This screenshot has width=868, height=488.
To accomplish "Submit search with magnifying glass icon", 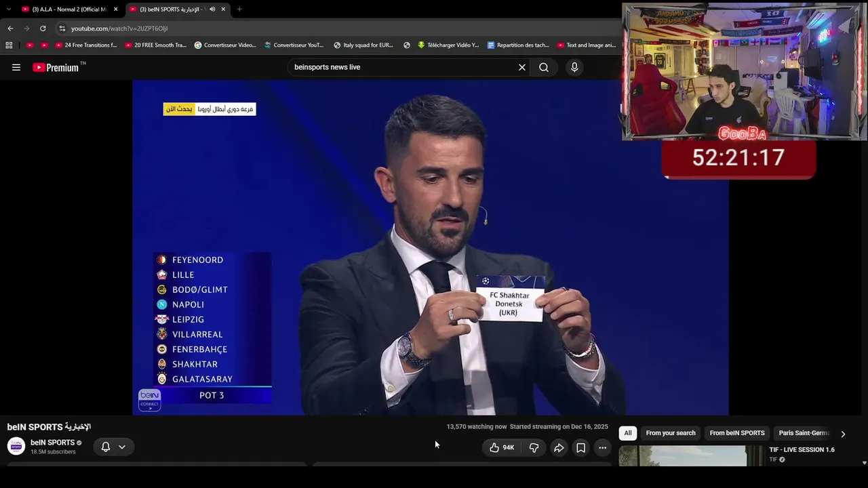I will click(544, 67).
